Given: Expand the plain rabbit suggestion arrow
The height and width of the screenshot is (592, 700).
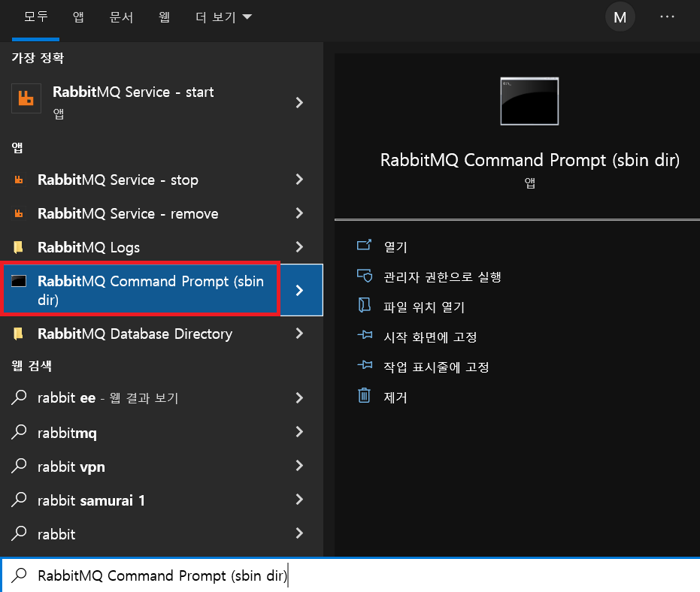Looking at the screenshot, I should point(299,533).
